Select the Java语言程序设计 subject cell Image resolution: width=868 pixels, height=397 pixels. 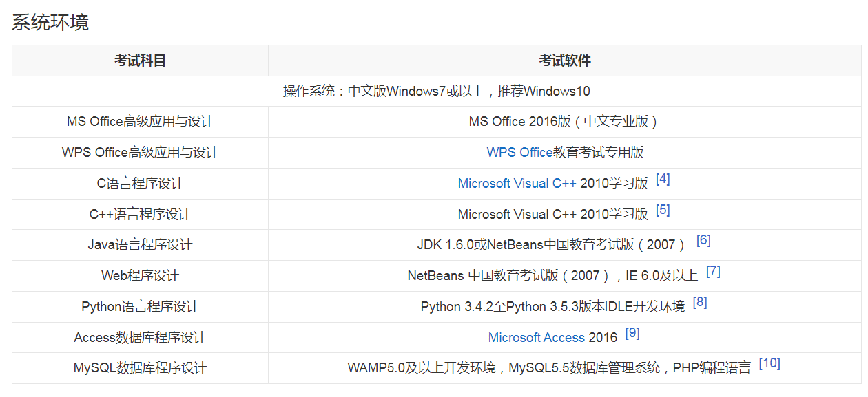point(140,245)
